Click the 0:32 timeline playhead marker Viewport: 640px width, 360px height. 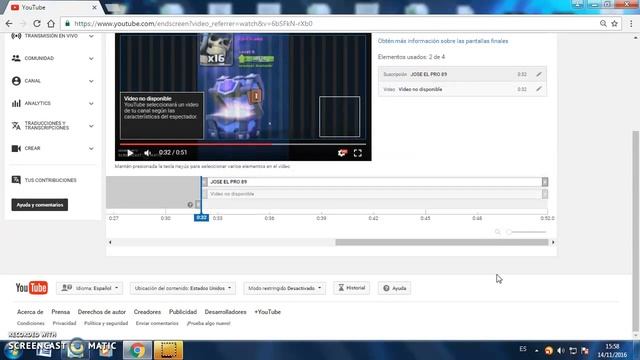tap(201, 218)
